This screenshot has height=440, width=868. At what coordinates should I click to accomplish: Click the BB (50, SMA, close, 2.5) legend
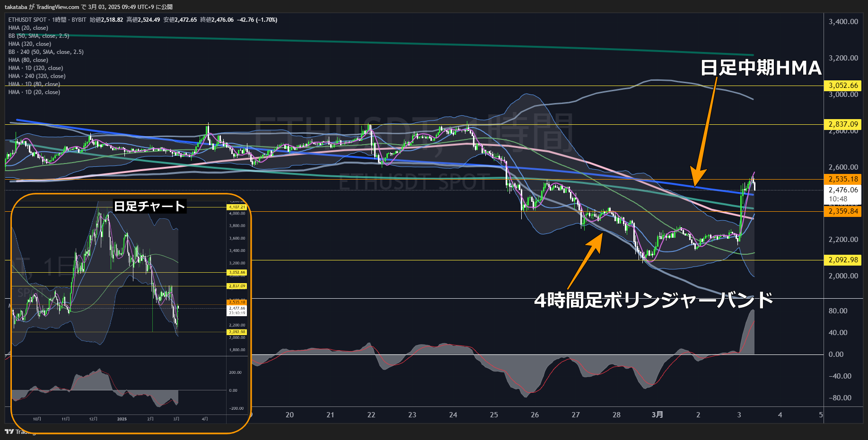(39, 36)
